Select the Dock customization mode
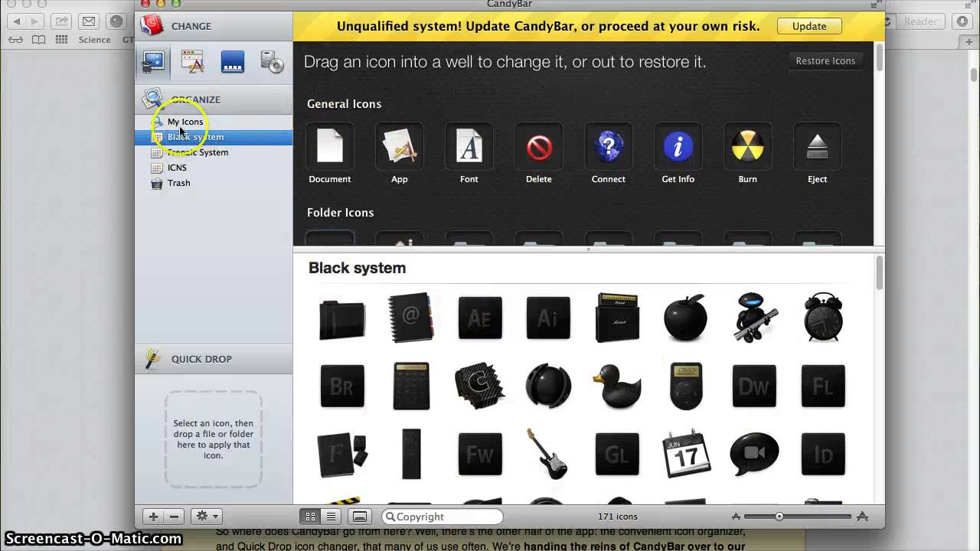Image resolution: width=980 pixels, height=551 pixels. click(x=232, y=63)
